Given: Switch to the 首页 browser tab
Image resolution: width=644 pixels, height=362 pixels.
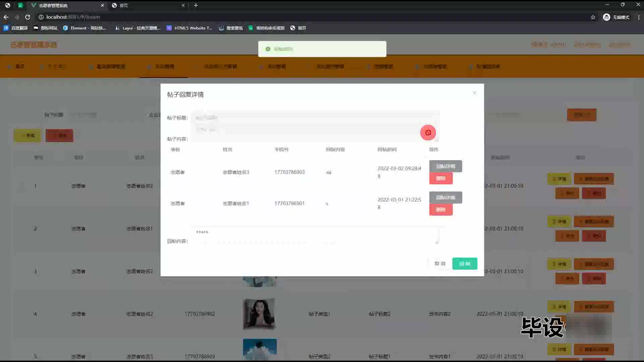Looking at the screenshot, I should pyautogui.click(x=148, y=5).
